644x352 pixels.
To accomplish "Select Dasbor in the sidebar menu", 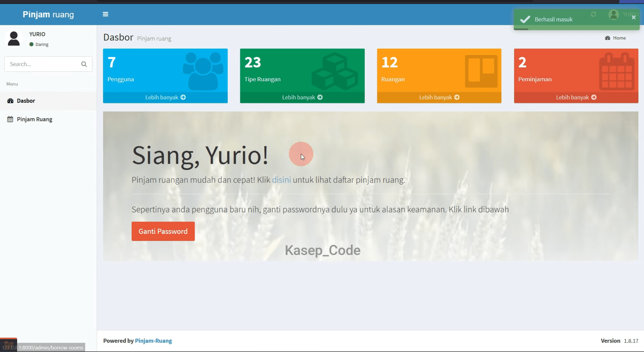I will point(48,101).
